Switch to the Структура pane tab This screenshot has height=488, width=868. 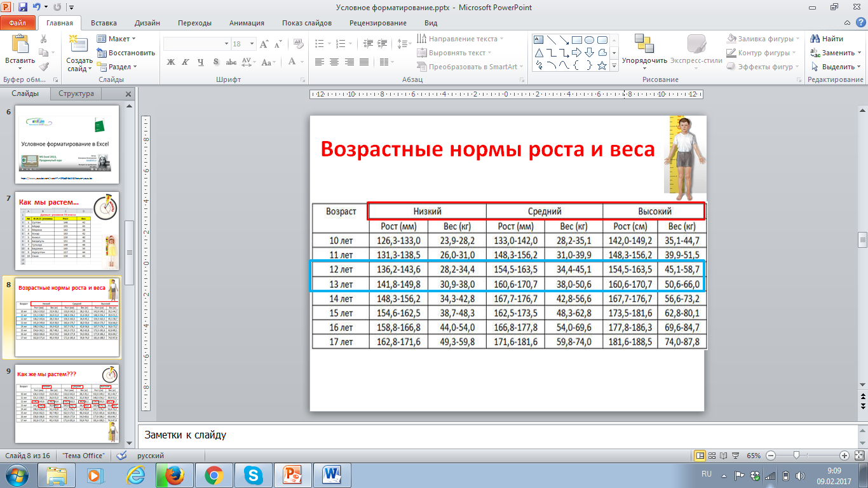click(76, 93)
